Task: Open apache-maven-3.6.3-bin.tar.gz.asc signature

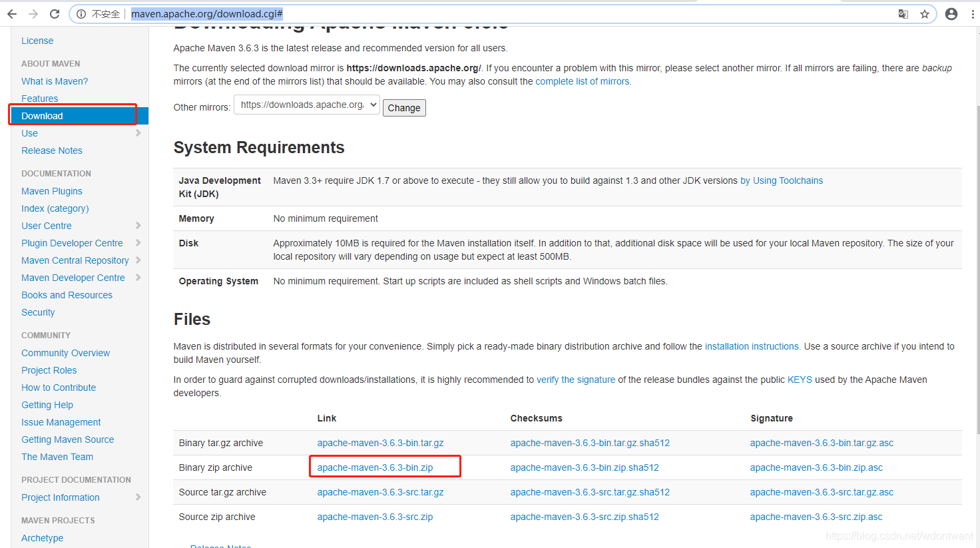Action: pos(822,443)
